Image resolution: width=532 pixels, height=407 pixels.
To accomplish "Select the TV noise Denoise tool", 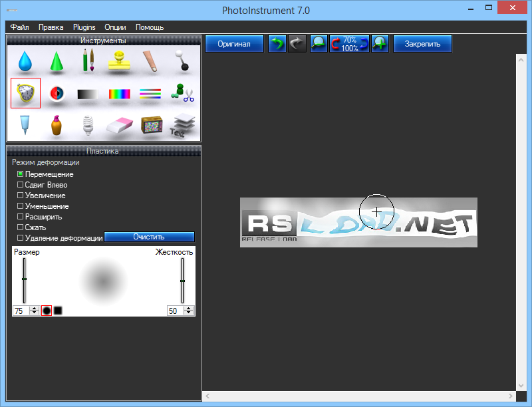I will 152,124.
